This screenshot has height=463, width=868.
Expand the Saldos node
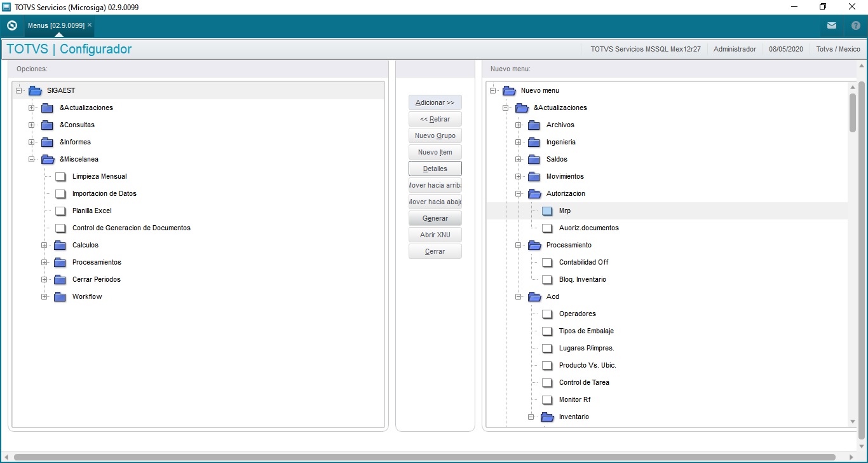coord(519,159)
